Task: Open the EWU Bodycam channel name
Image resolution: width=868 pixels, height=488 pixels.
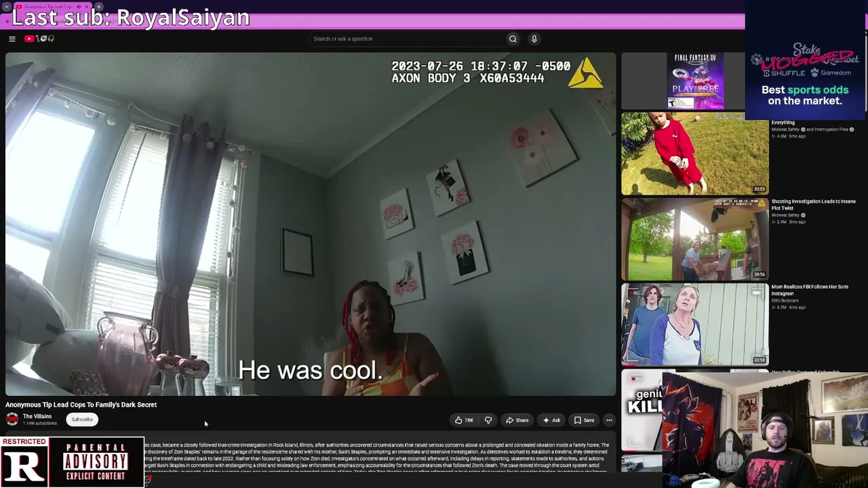Action: pos(787,301)
